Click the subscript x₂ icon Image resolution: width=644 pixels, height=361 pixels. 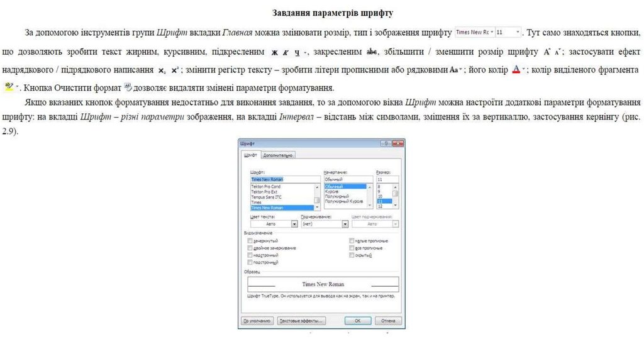tap(162, 70)
